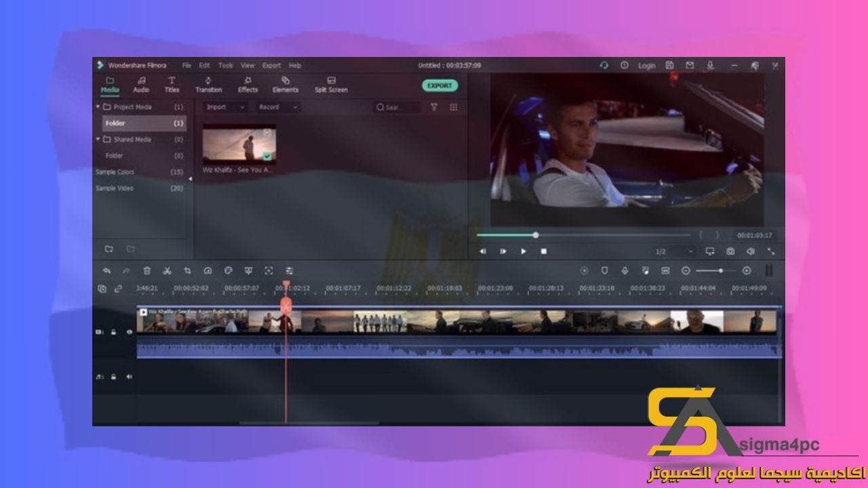Screen dimensions: 868x488
Task: Switch to the Audio tab
Action: pos(141,84)
